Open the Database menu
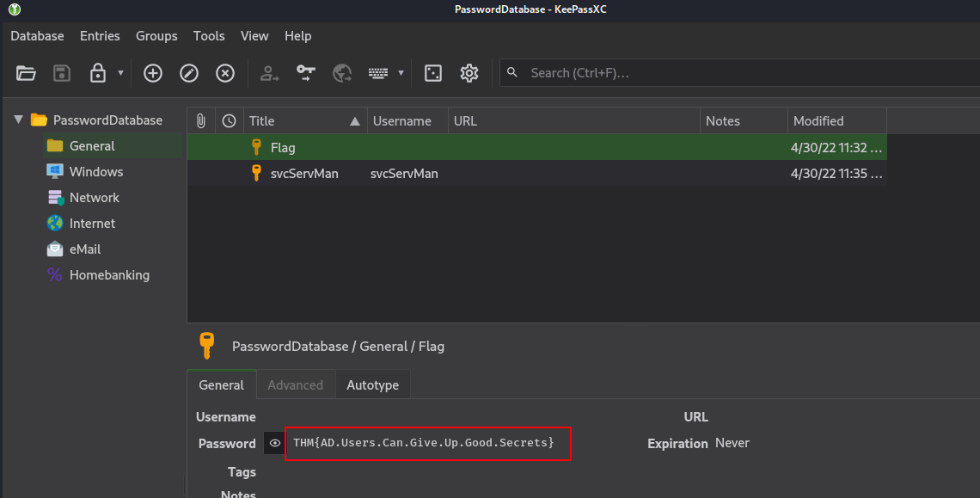Viewport: 980px width, 498px height. 38,36
